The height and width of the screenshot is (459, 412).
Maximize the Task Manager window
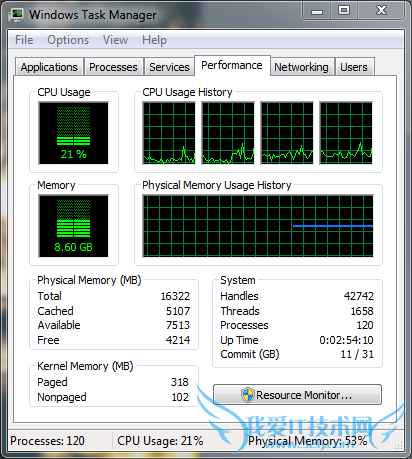pos(344,10)
